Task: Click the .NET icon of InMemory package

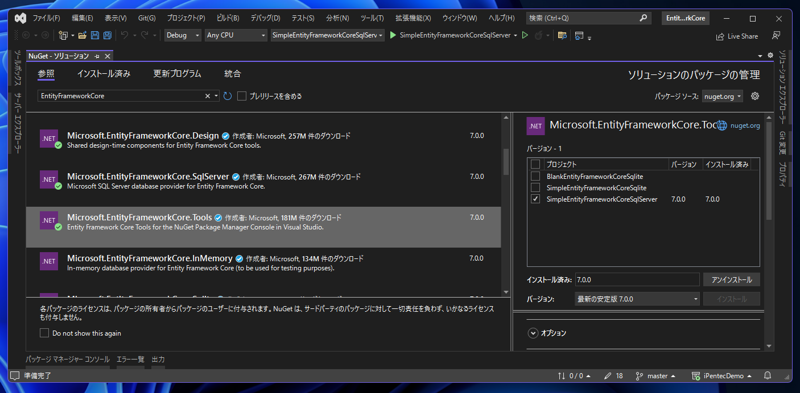Action: (x=49, y=261)
